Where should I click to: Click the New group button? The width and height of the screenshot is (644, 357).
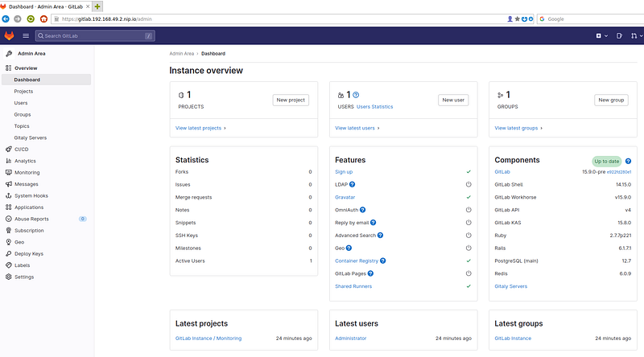coord(611,101)
